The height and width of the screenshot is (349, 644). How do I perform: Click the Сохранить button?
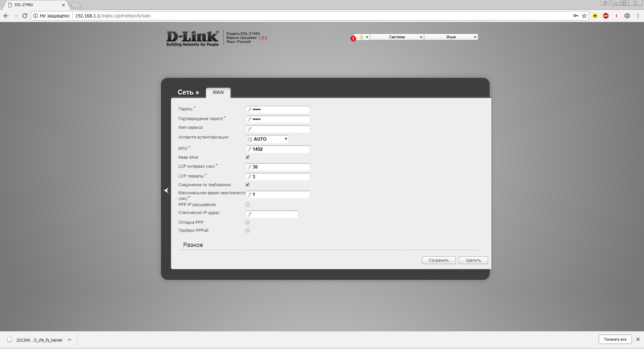[x=439, y=260]
